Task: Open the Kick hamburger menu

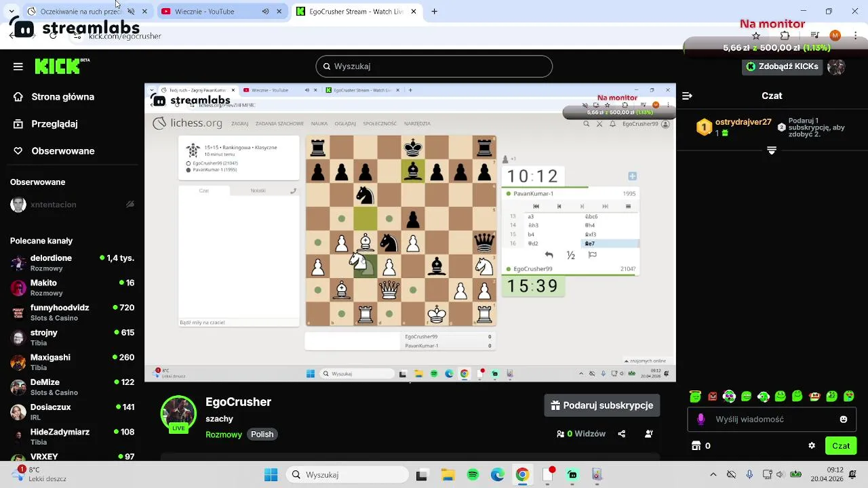Action: [x=18, y=66]
